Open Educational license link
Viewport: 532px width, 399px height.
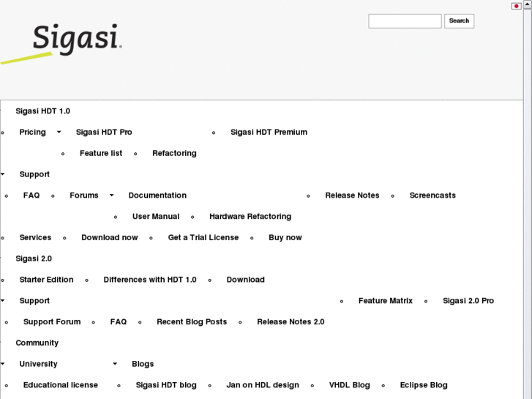[61, 385]
